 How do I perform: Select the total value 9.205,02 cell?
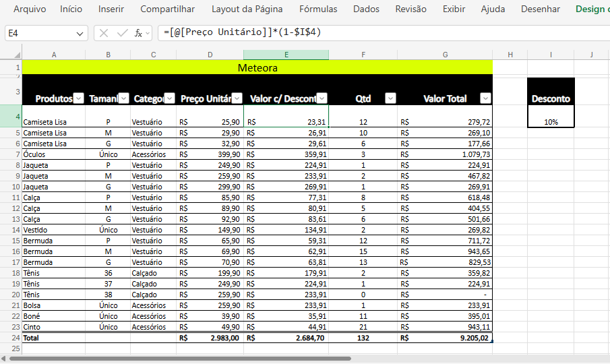click(445, 338)
